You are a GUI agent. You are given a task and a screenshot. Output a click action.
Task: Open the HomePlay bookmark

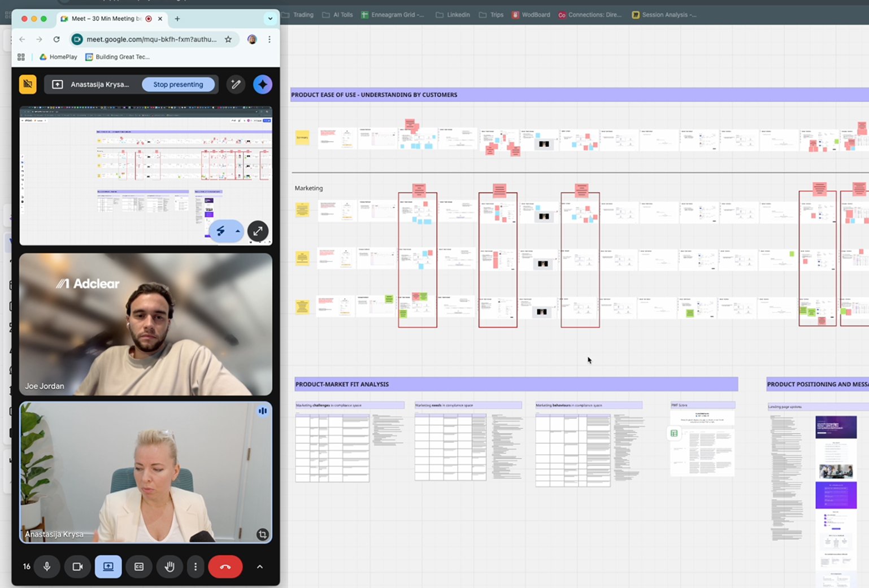coord(58,56)
